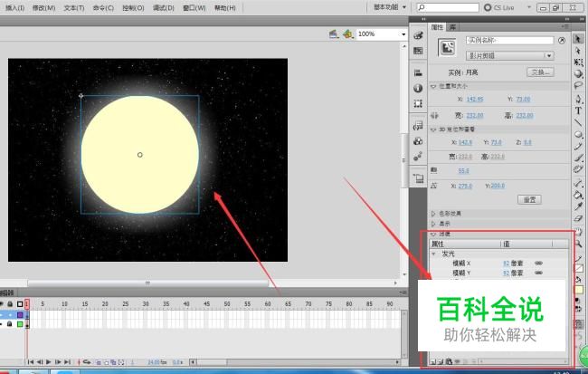The width and height of the screenshot is (588, 374).
Task: Select the Oval shape tool
Action: click(x=578, y=134)
